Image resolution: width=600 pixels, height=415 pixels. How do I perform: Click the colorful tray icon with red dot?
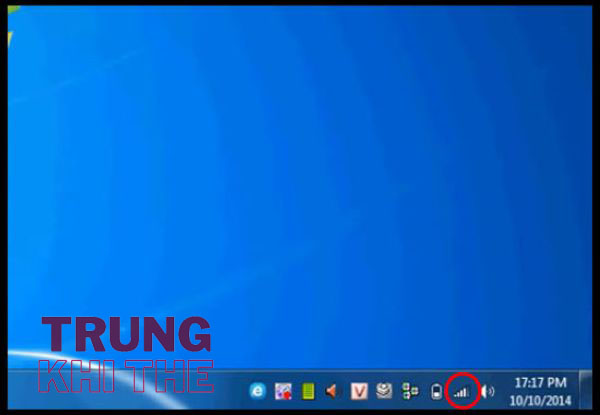[283, 391]
